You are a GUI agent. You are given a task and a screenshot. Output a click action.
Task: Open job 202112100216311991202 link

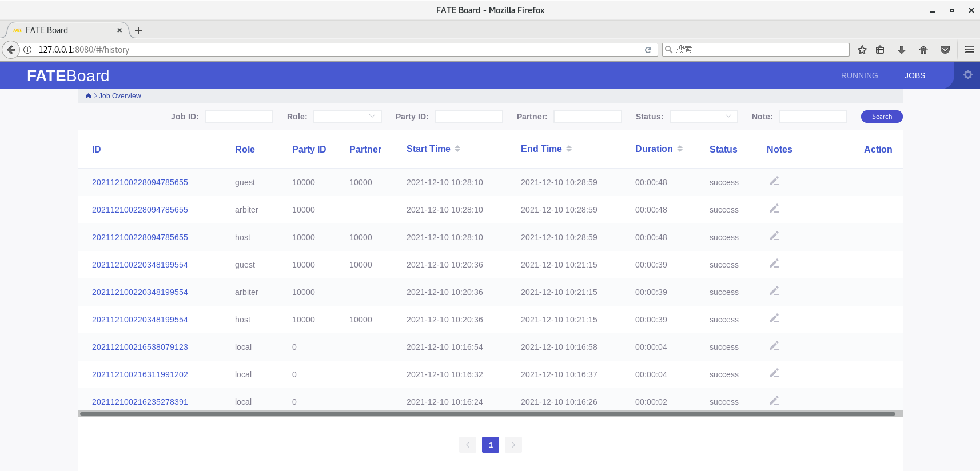(140, 374)
